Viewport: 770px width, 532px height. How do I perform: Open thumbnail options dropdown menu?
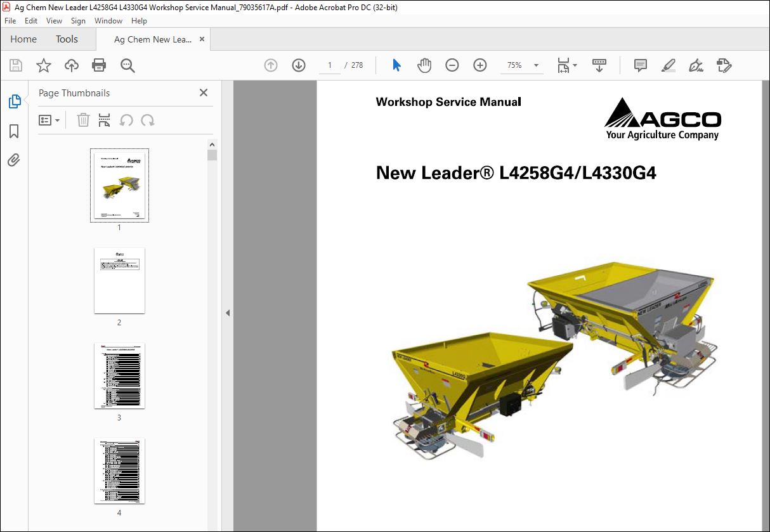pyautogui.click(x=49, y=120)
